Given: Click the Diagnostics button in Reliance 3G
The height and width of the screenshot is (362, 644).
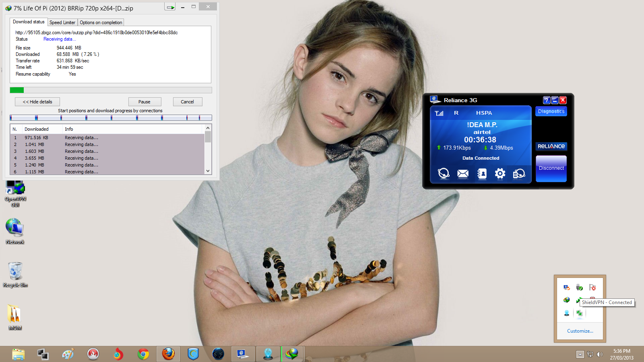Looking at the screenshot, I should pos(551,111).
